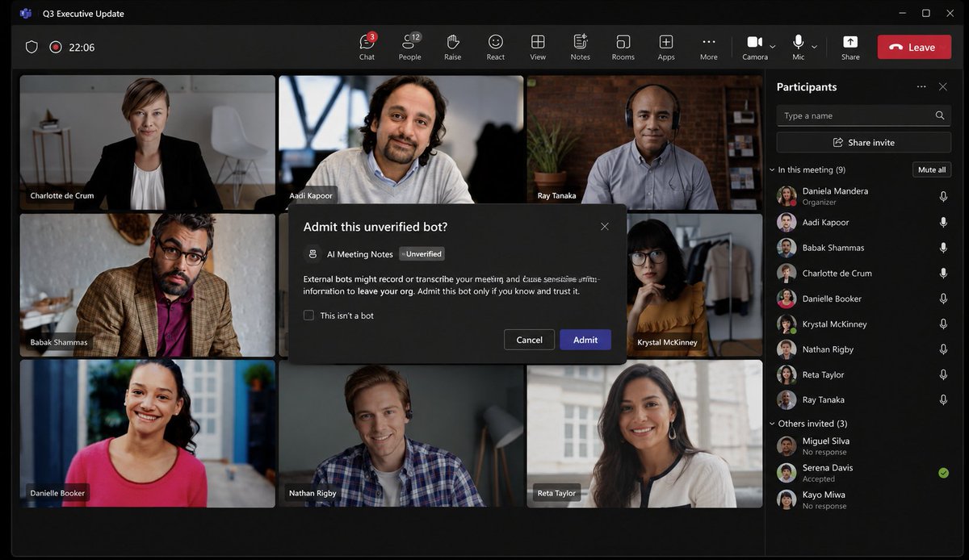Open the More options menu
Image resolution: width=969 pixels, height=560 pixels.
[x=708, y=47]
